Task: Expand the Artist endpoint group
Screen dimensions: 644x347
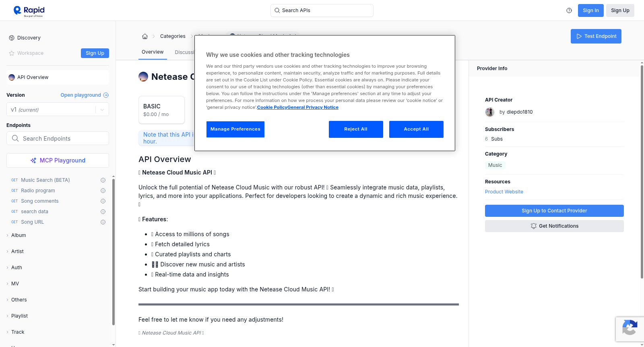Action: click(17, 251)
